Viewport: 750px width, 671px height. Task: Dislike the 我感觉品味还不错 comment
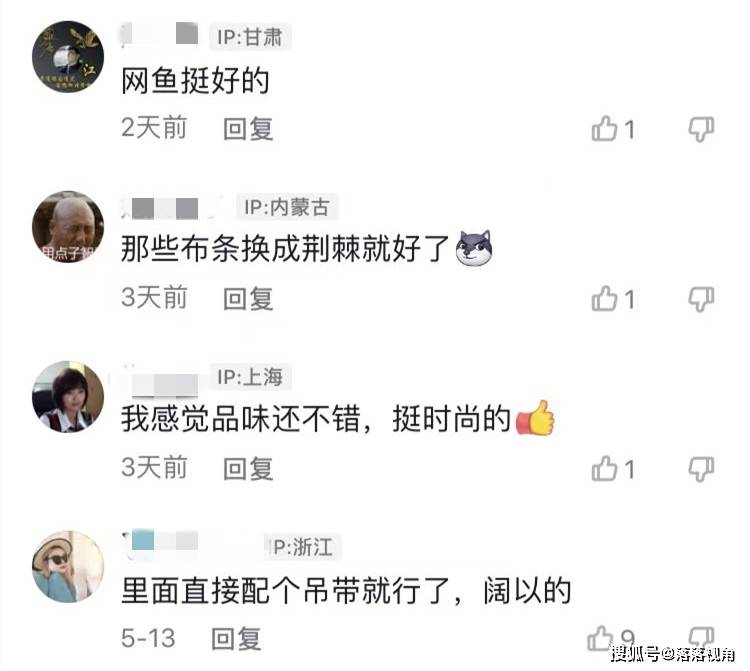[701, 469]
